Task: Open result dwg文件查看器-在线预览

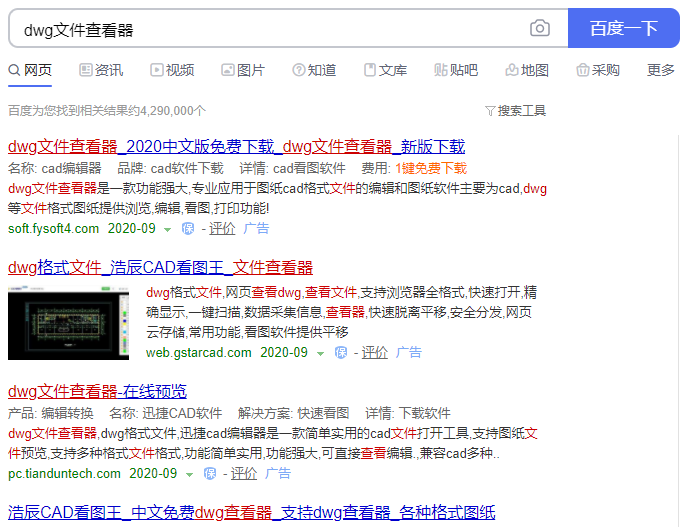Action: [x=97, y=391]
